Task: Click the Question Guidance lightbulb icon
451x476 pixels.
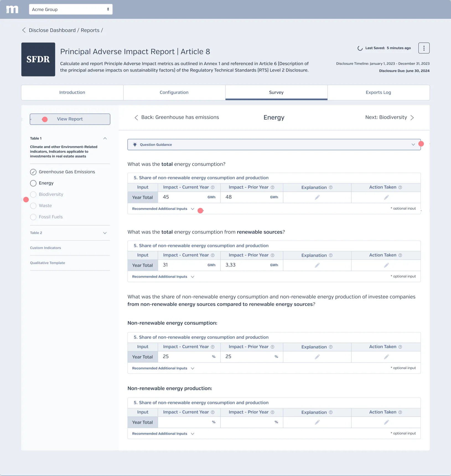Action: (x=135, y=145)
